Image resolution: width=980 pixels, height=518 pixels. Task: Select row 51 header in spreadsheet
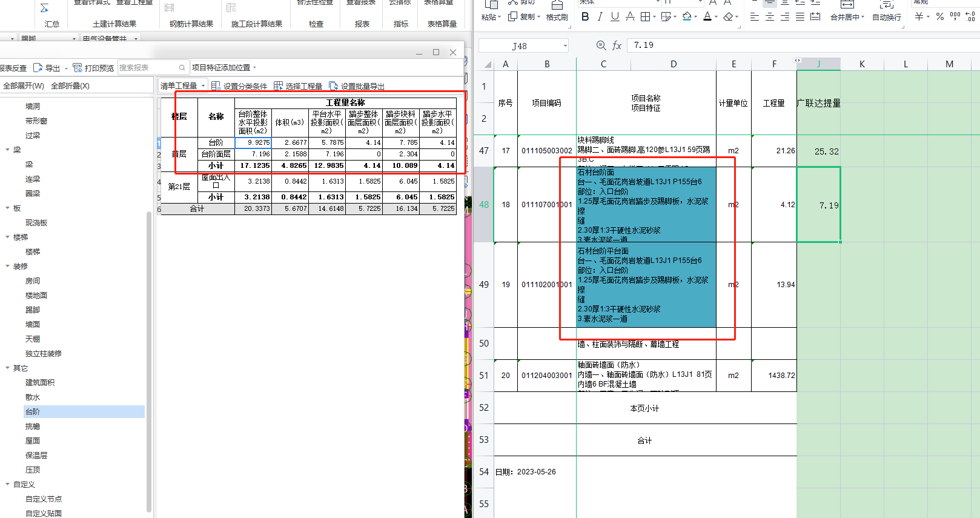[483, 376]
